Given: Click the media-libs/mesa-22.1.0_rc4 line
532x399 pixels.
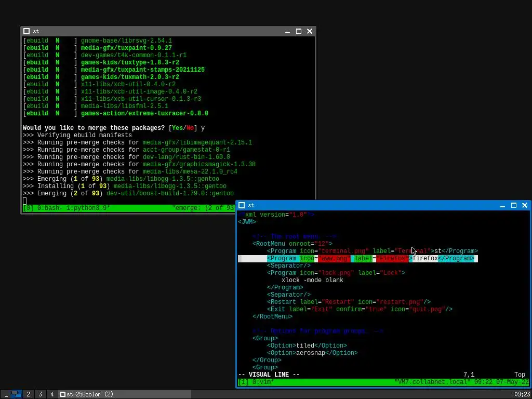Looking at the screenshot, I should (x=130, y=171).
